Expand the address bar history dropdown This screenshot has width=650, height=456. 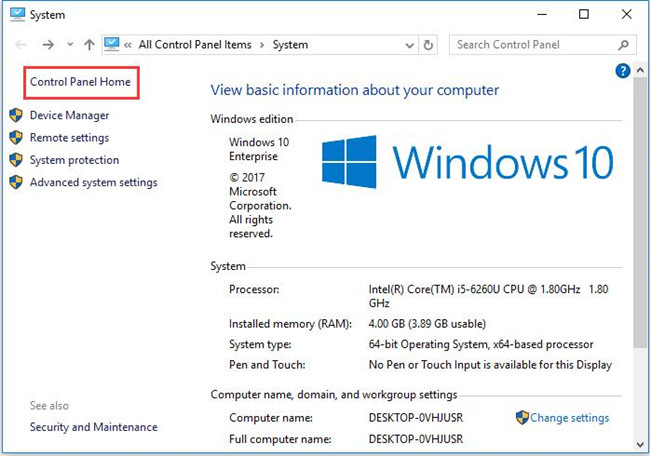pyautogui.click(x=409, y=45)
